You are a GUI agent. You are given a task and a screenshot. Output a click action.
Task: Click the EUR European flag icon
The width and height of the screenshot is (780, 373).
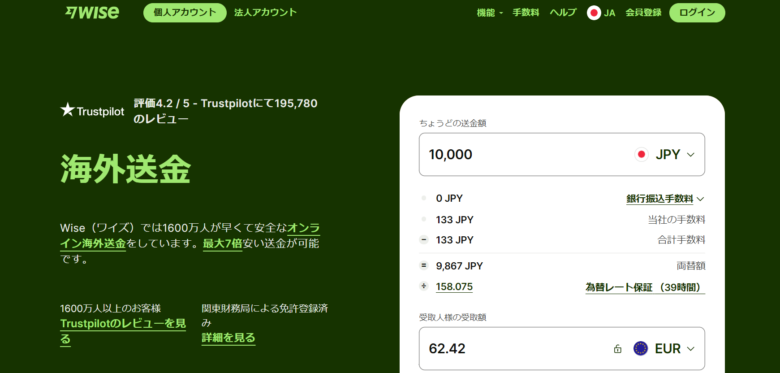click(641, 349)
